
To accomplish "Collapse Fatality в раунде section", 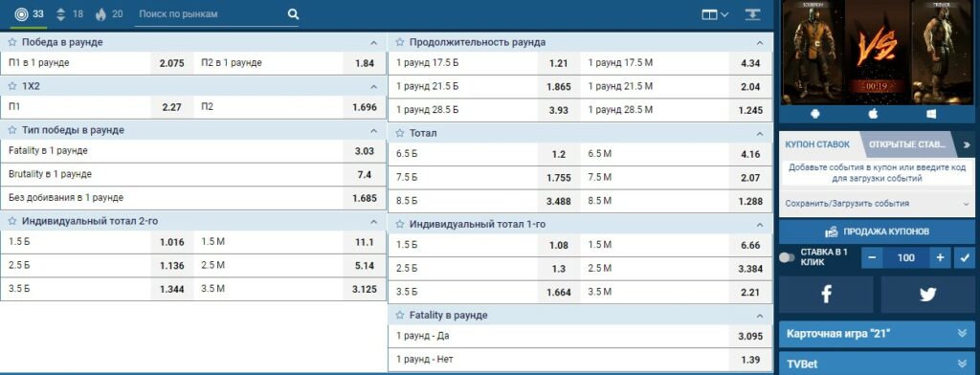I will click(760, 315).
